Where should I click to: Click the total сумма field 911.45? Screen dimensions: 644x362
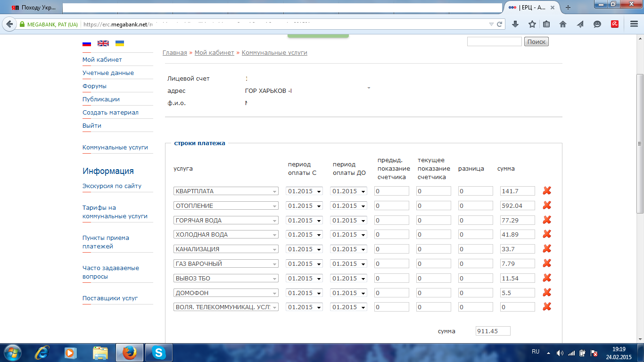(x=493, y=331)
